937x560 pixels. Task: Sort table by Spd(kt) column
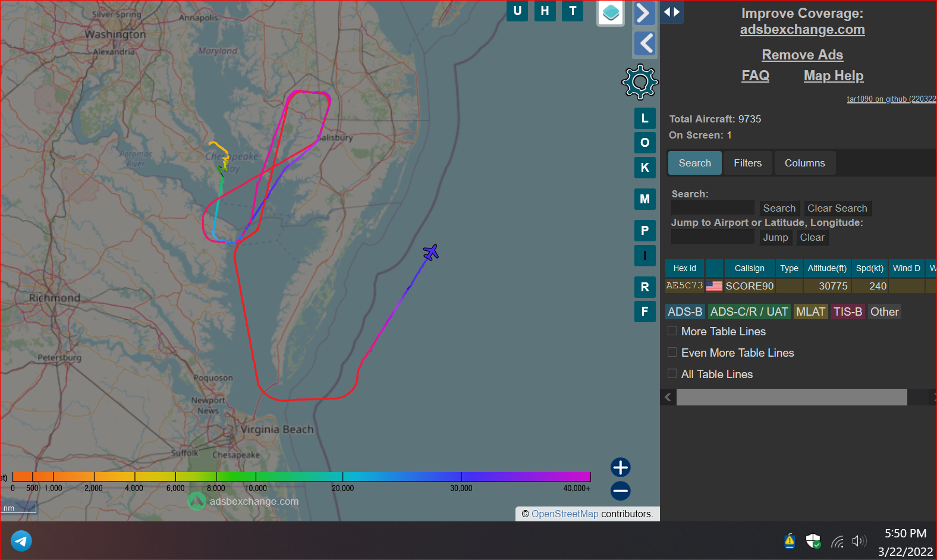pos(870,268)
